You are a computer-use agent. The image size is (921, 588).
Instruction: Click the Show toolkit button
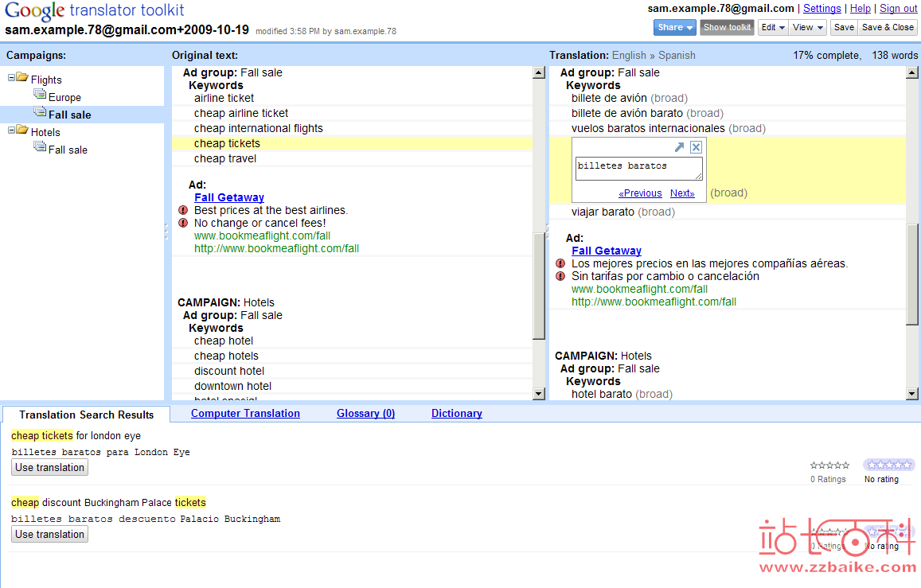727,28
